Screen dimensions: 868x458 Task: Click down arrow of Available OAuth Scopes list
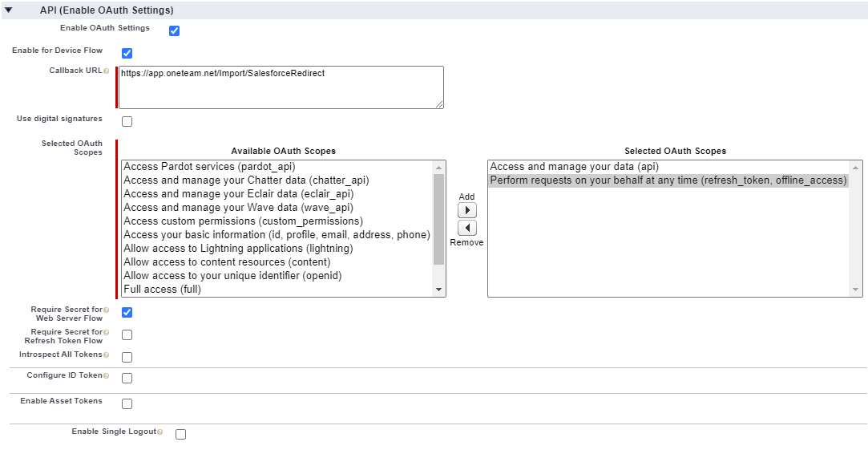pos(439,290)
